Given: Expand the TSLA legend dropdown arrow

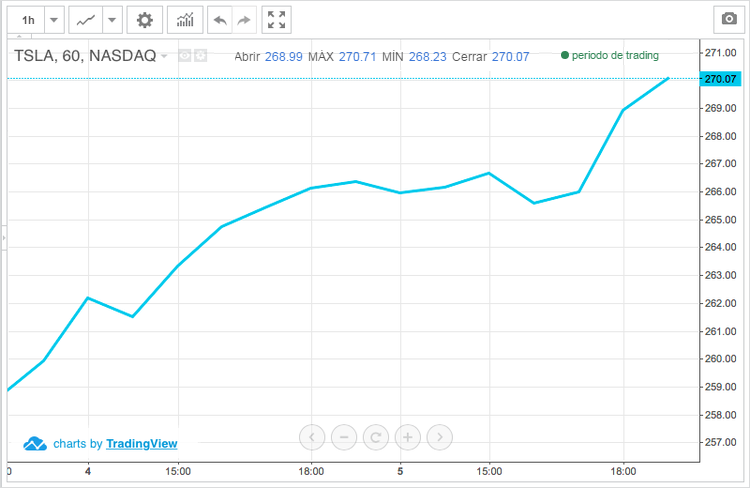Looking at the screenshot, I should 164,56.
